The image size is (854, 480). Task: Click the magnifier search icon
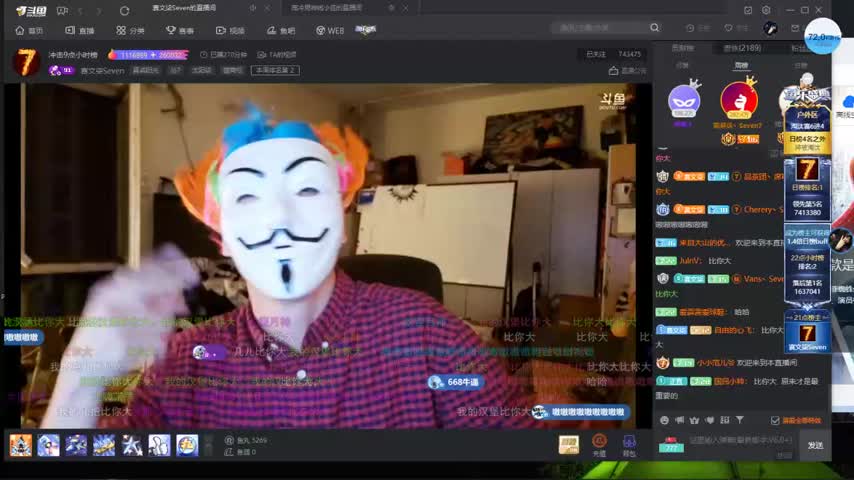(655, 27)
